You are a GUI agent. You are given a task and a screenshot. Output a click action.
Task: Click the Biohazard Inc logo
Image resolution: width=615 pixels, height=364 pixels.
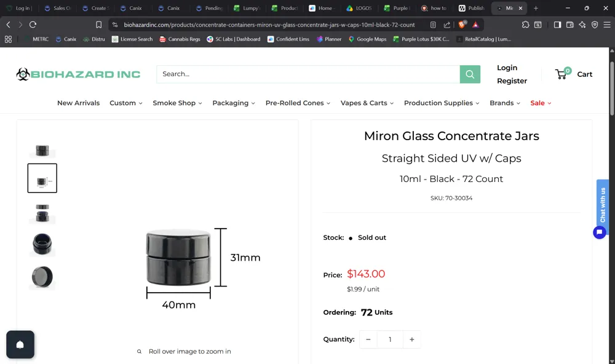pyautogui.click(x=78, y=74)
